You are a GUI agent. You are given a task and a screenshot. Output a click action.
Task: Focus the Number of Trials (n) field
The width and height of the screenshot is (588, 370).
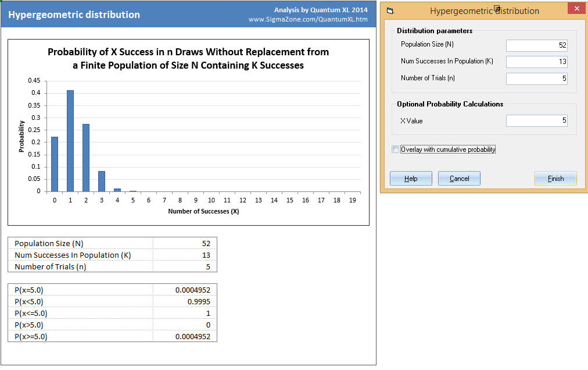536,79
